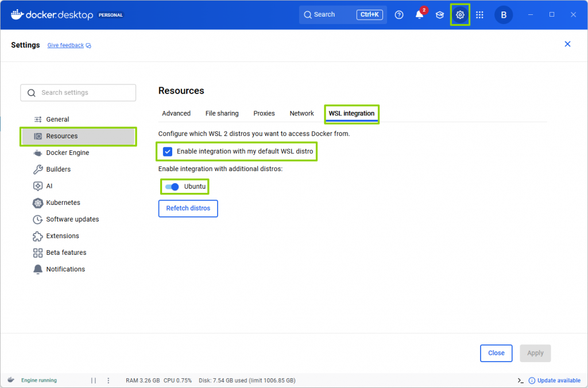The width and height of the screenshot is (588, 388).
Task: Uncheck Enable integration with default WSL distro
Action: click(x=168, y=152)
